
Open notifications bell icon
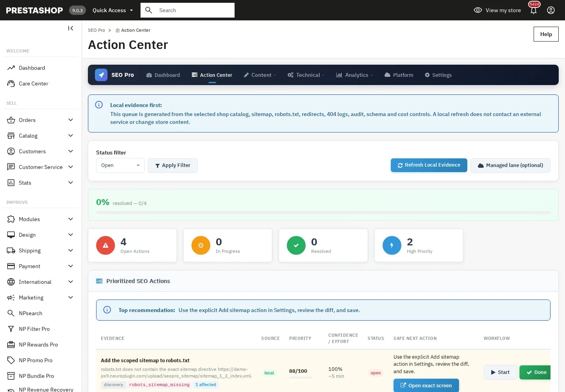coord(534,10)
